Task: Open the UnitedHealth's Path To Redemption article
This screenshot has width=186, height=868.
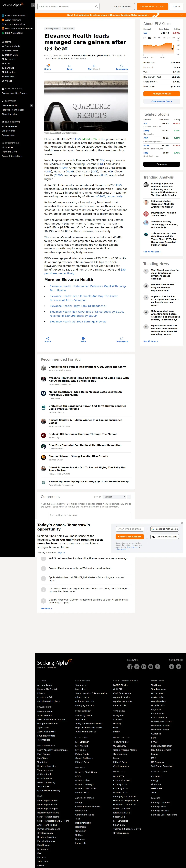Action: [87, 367]
